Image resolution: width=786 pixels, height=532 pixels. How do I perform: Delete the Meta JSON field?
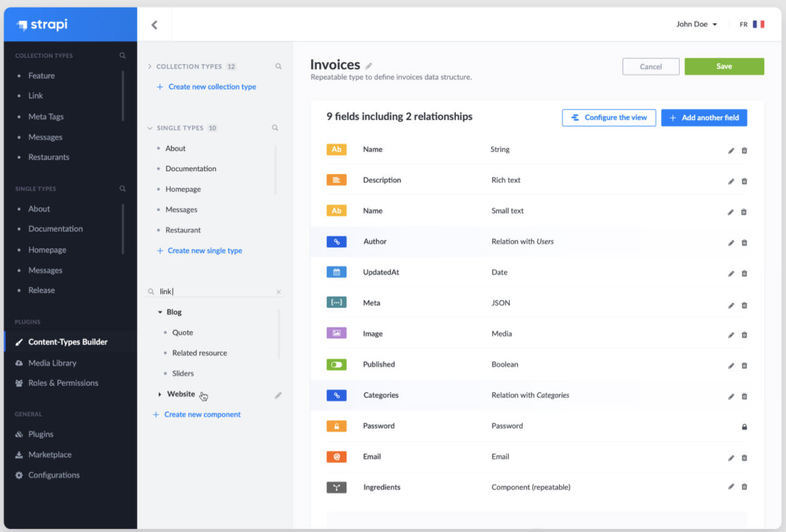coord(745,304)
